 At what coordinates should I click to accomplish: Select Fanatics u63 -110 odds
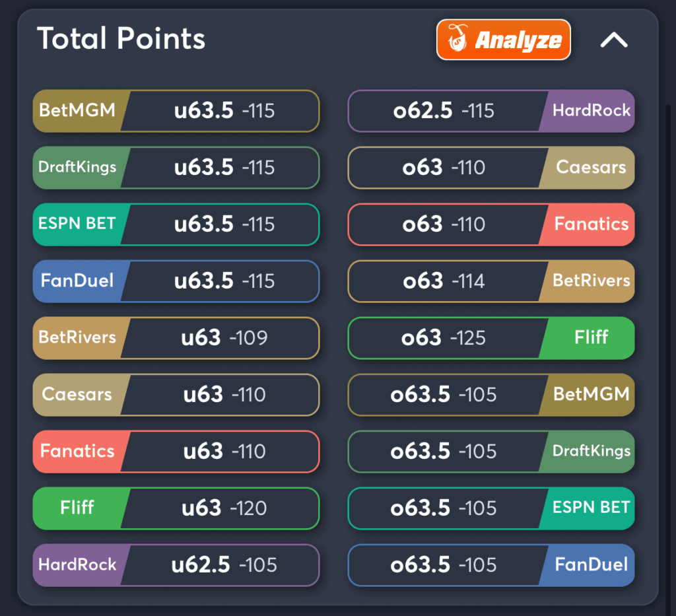point(176,452)
